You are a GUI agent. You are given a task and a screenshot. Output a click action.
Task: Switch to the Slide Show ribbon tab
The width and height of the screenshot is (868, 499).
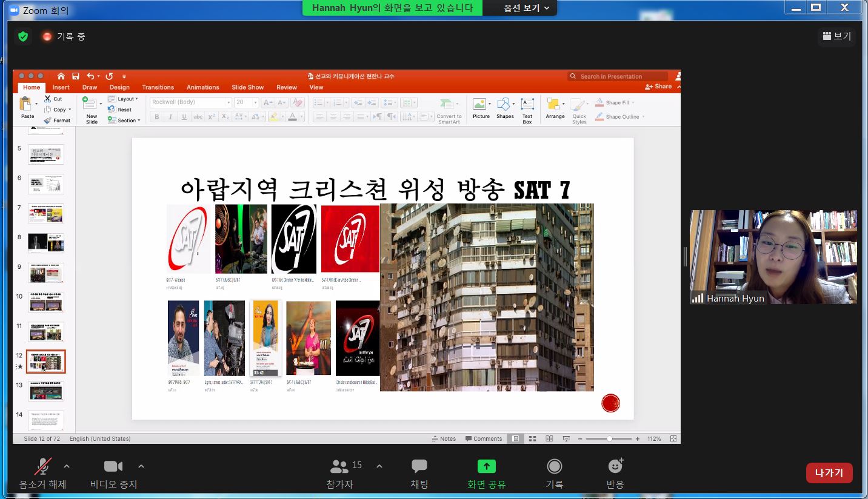247,87
